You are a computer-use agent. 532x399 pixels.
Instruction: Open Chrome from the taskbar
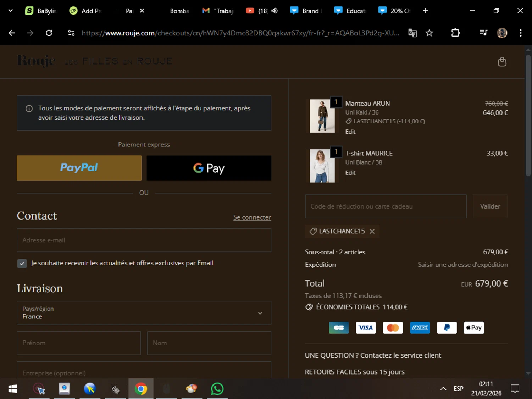pos(141,389)
